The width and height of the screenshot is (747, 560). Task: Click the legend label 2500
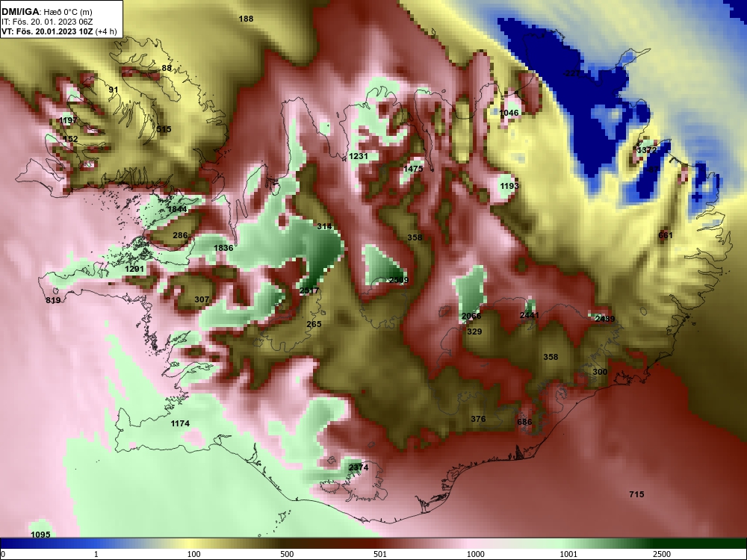pos(662,554)
